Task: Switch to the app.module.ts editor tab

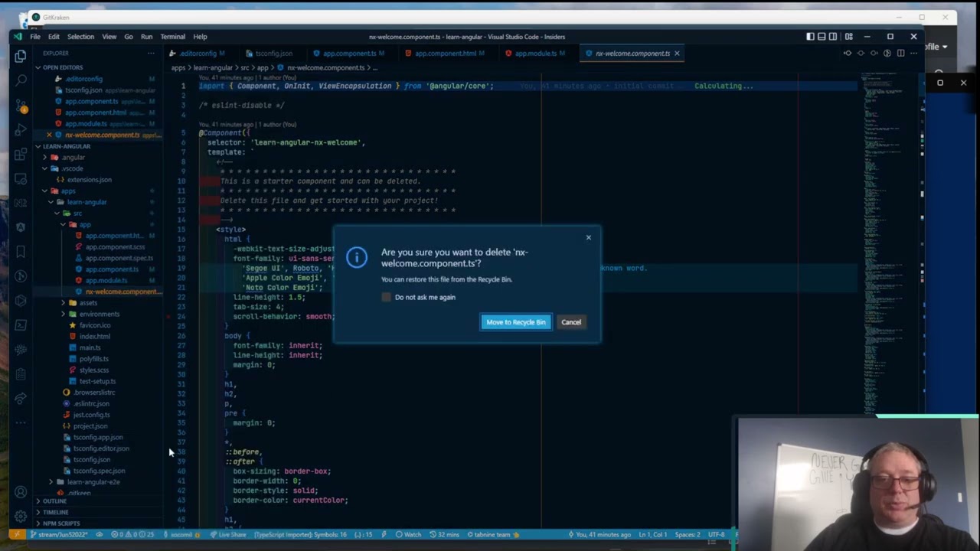Action: tap(536, 54)
